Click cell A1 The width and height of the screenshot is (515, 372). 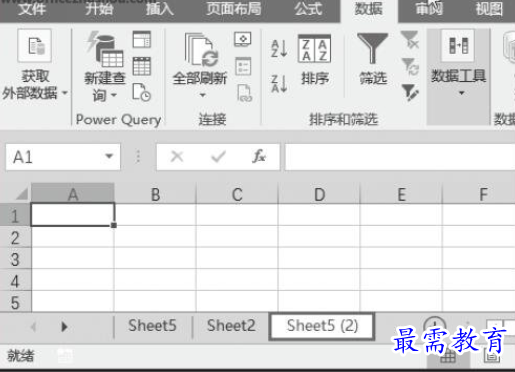click(x=73, y=215)
